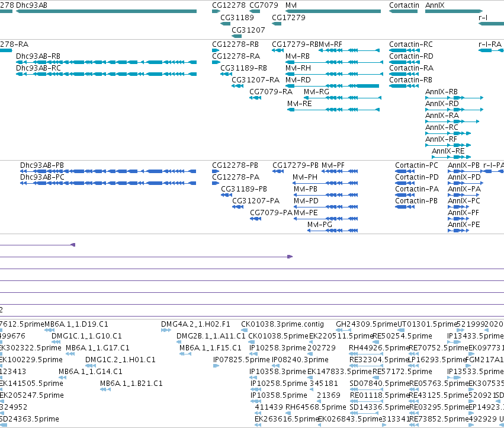504x428 pixels.
Task: Select the Cortactin gene label
Action: coord(404,5)
